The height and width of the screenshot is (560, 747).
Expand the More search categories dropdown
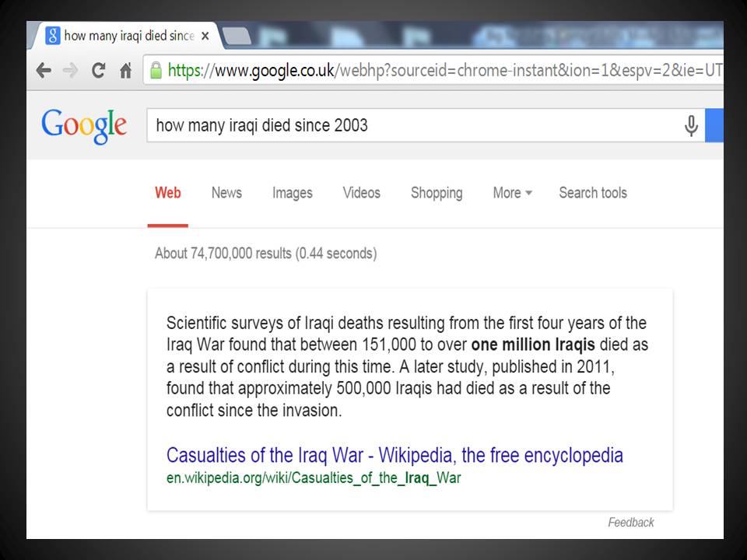512,193
